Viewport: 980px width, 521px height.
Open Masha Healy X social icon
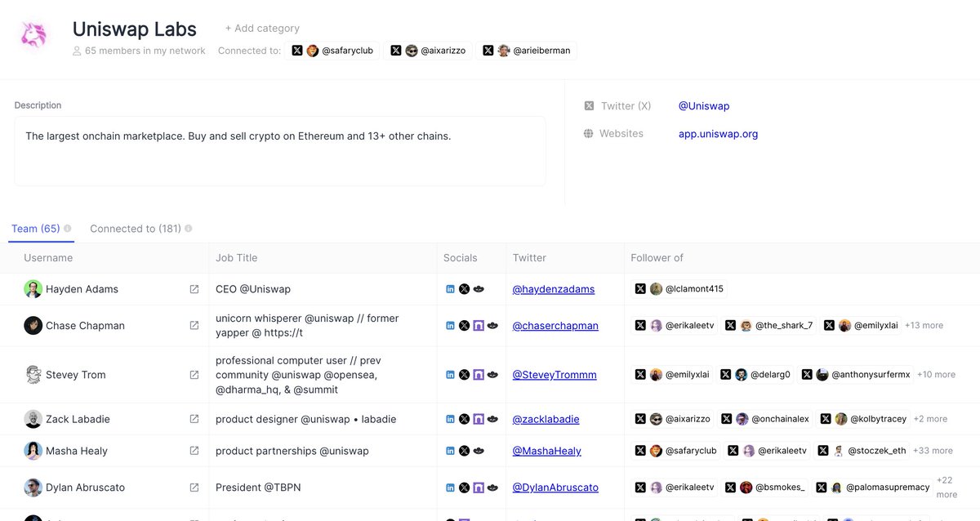(464, 451)
